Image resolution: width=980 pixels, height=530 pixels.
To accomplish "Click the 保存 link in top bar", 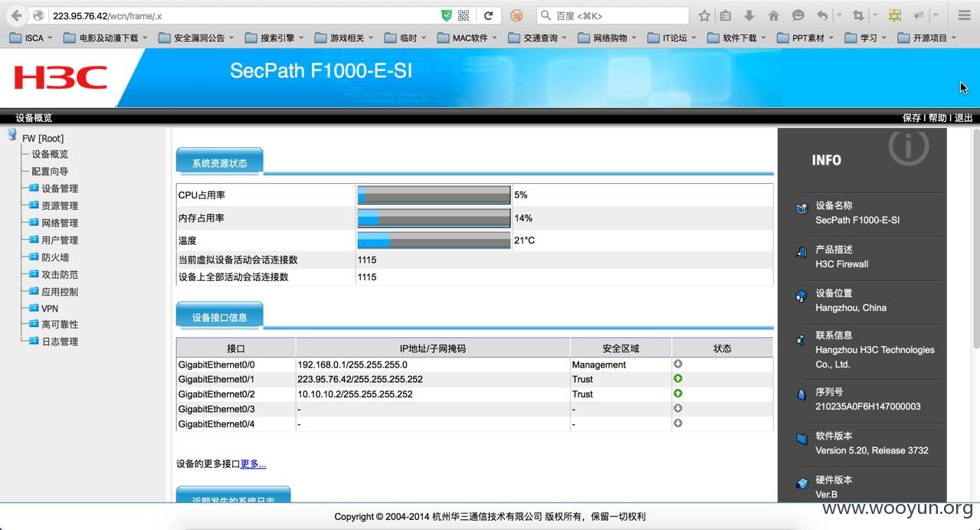I will 912,118.
